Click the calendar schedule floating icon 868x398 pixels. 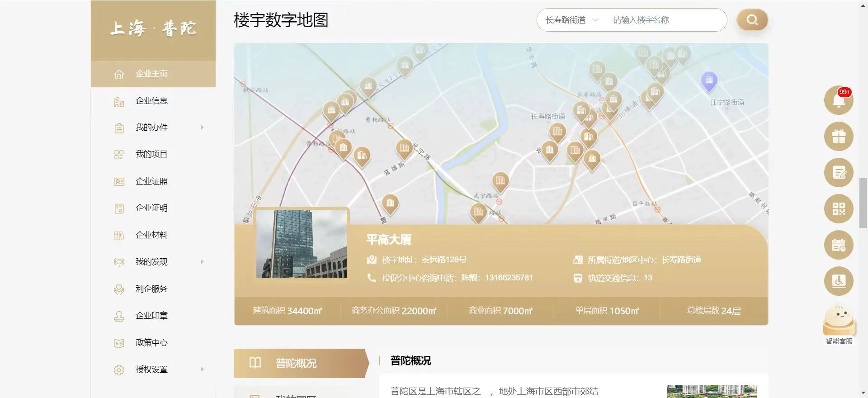coord(838,245)
